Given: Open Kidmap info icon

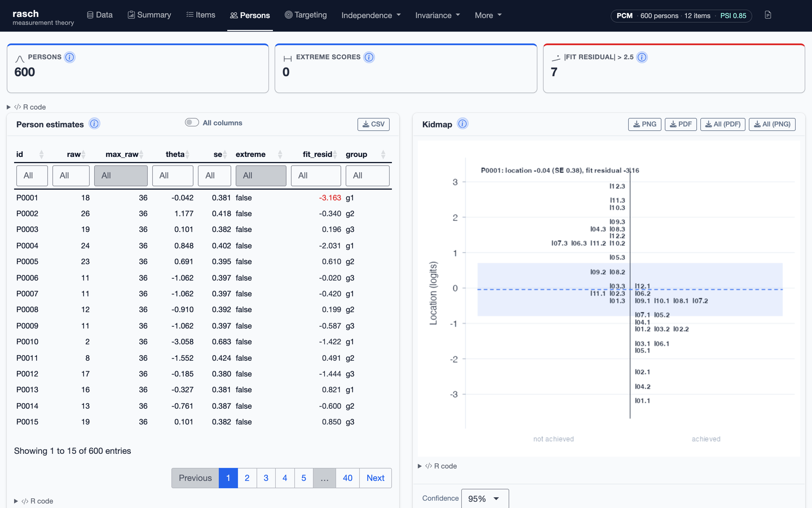Looking at the screenshot, I should [462, 124].
